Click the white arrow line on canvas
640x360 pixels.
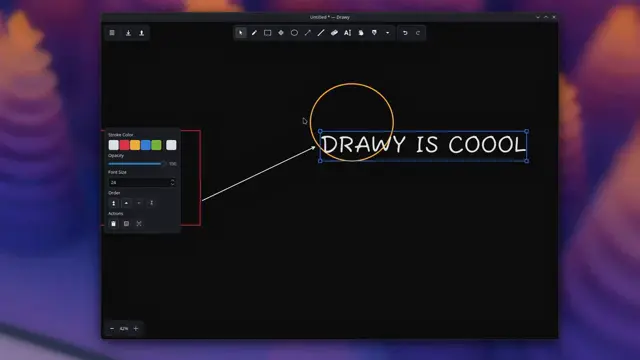tap(259, 174)
